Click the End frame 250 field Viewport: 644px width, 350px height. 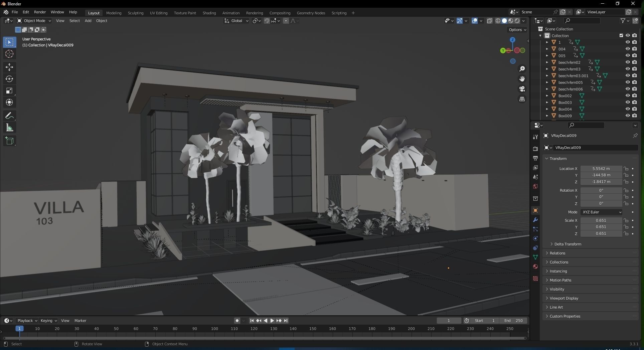(513, 321)
